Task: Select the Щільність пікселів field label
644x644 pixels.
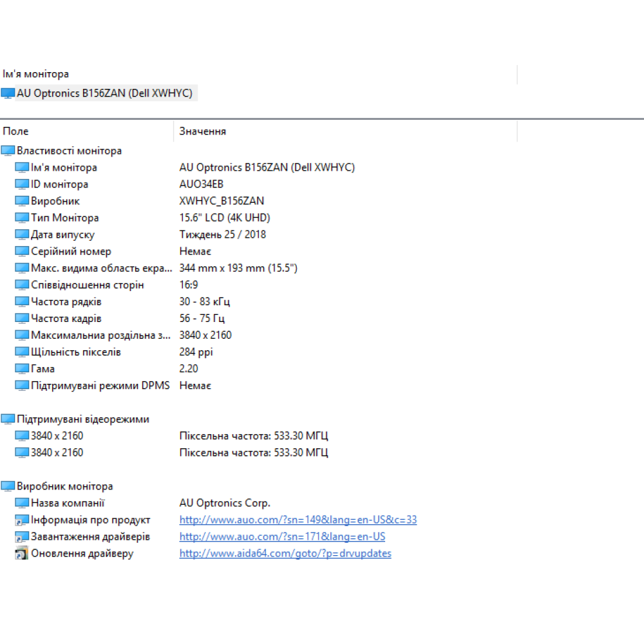Action: click(76, 352)
